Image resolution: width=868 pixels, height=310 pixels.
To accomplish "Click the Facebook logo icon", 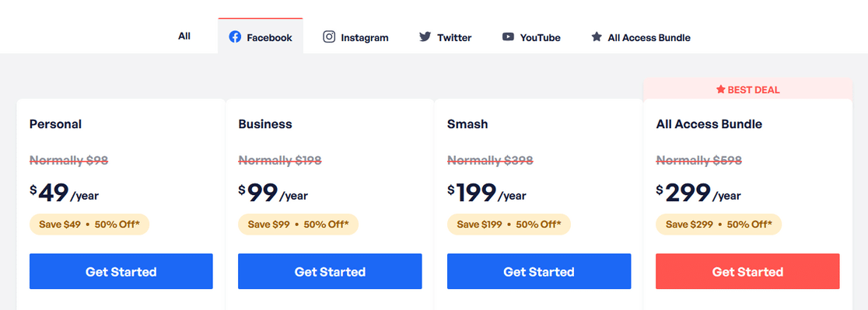I will click(235, 37).
